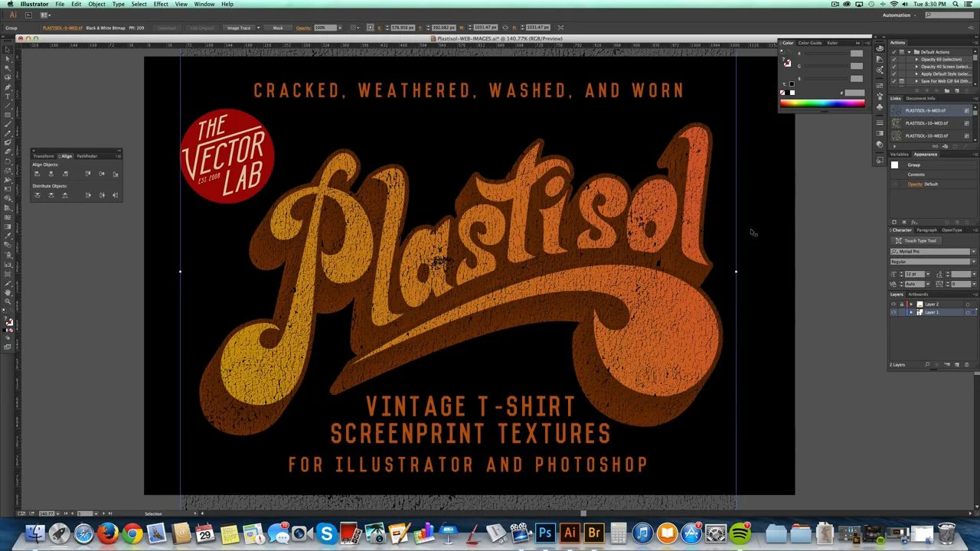Create new layer icon in Layers panel
Image resolution: width=980 pixels, height=551 pixels.
[957, 364]
